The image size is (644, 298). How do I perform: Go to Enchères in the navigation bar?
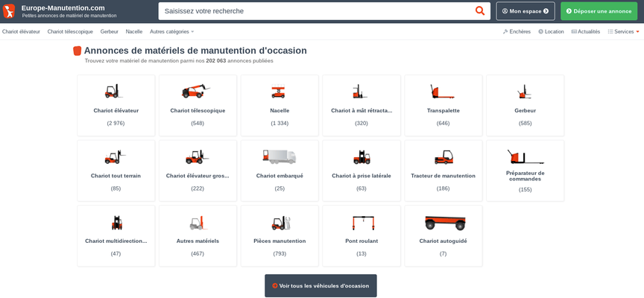[x=517, y=32]
